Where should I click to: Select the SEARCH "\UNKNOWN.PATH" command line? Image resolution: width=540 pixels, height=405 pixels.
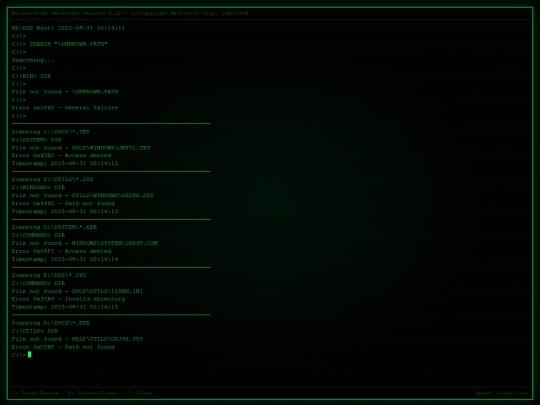60,44
